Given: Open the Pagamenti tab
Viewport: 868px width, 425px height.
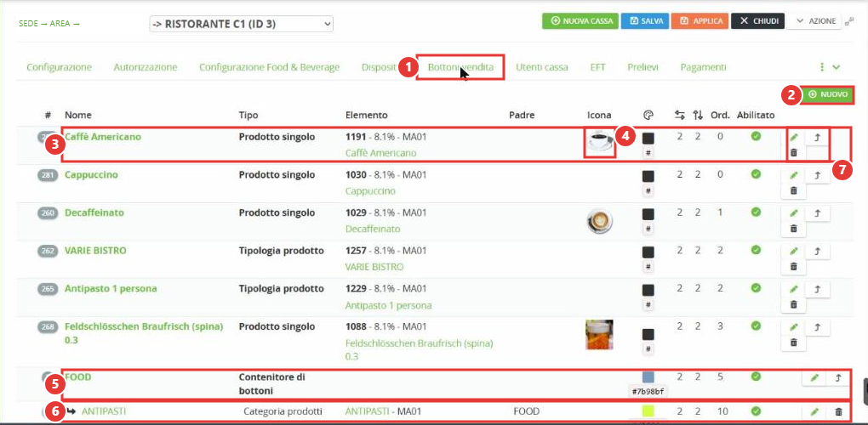Looking at the screenshot, I should 703,67.
